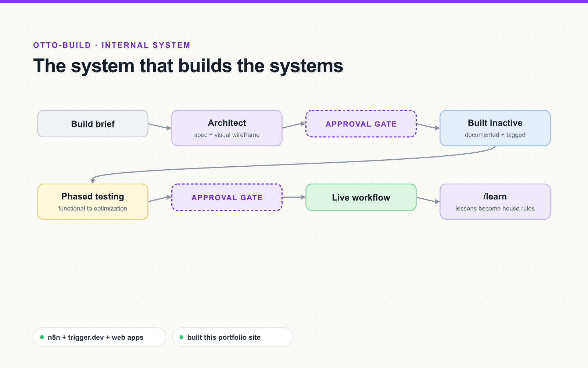Click the green dot beside built this portfolio site

pyautogui.click(x=181, y=337)
